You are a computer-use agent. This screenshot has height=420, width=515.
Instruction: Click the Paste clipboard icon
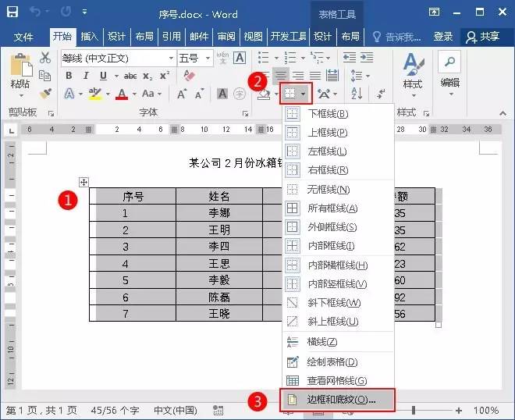20,72
